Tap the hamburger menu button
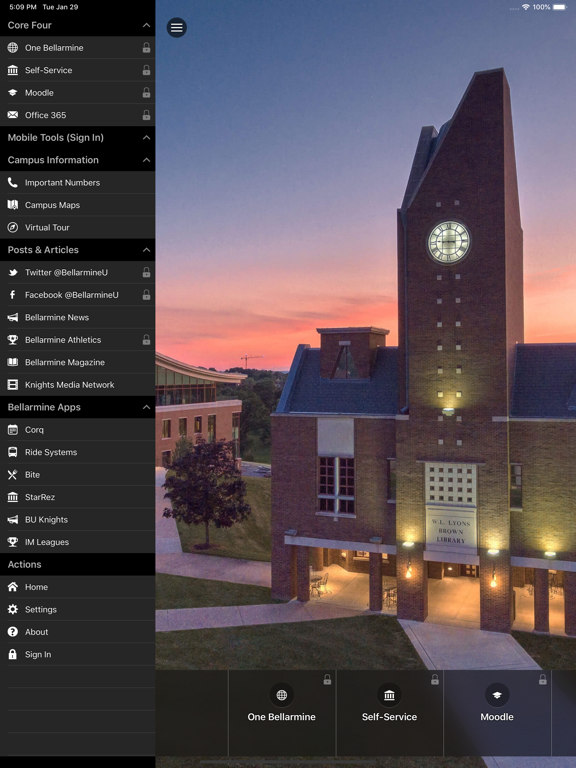 (x=176, y=27)
